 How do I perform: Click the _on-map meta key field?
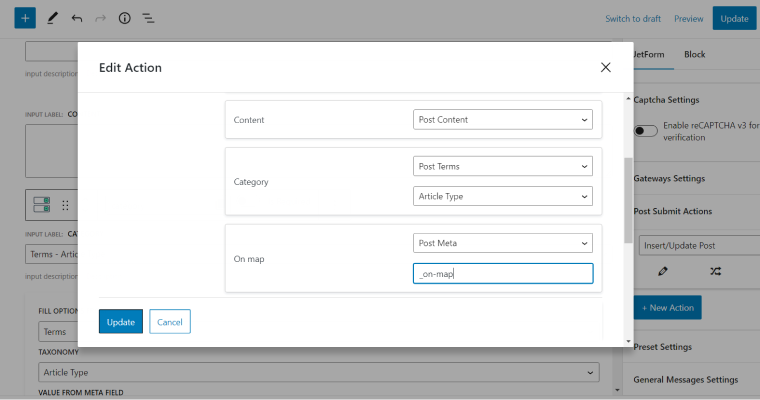coord(503,273)
